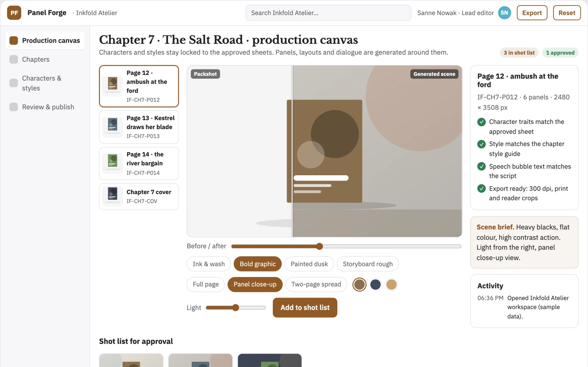588x367 pixels.
Task: Navigate to Review & publish
Action: pos(45,107)
